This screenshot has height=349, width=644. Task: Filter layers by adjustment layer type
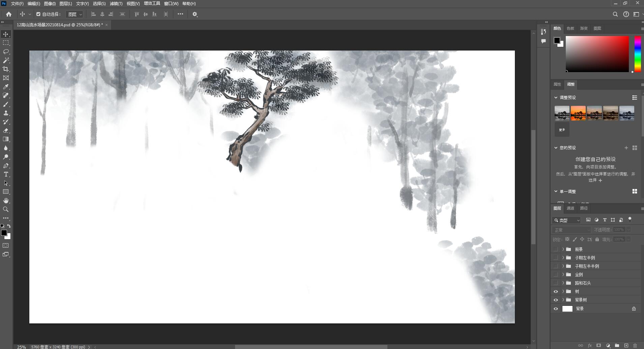point(596,220)
